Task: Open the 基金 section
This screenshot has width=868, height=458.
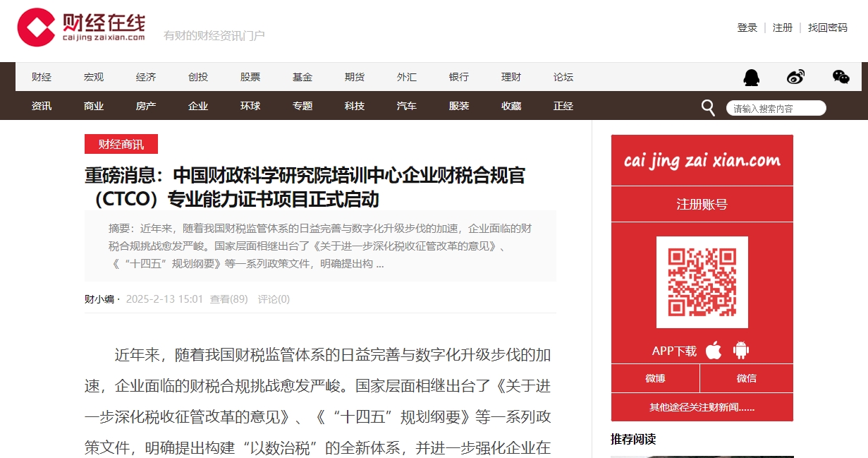Action: click(302, 77)
